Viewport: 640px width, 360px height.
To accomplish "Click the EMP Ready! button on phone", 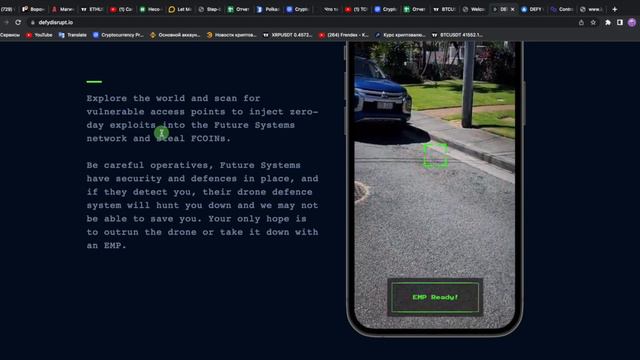I will [x=435, y=297].
